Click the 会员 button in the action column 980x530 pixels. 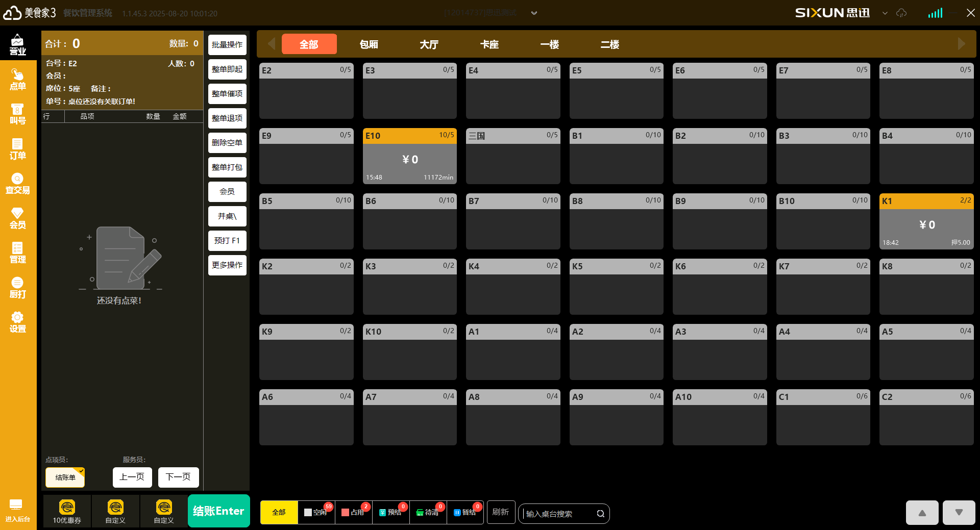(227, 192)
